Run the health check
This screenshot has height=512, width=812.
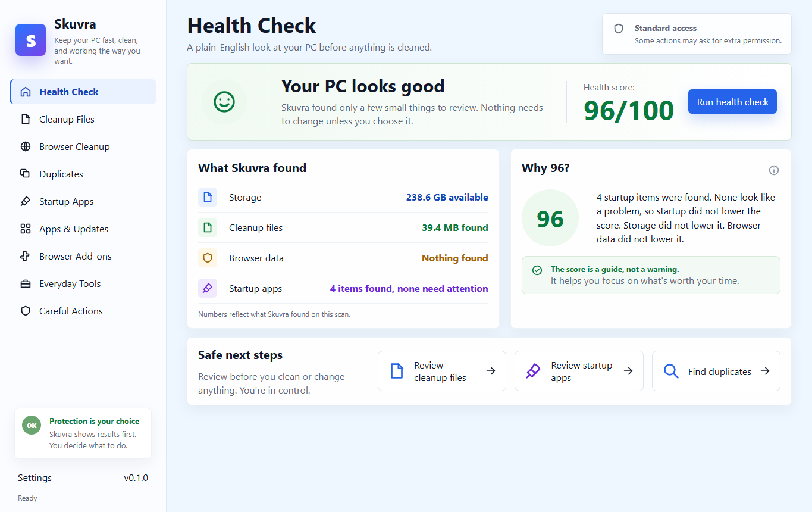click(x=732, y=102)
